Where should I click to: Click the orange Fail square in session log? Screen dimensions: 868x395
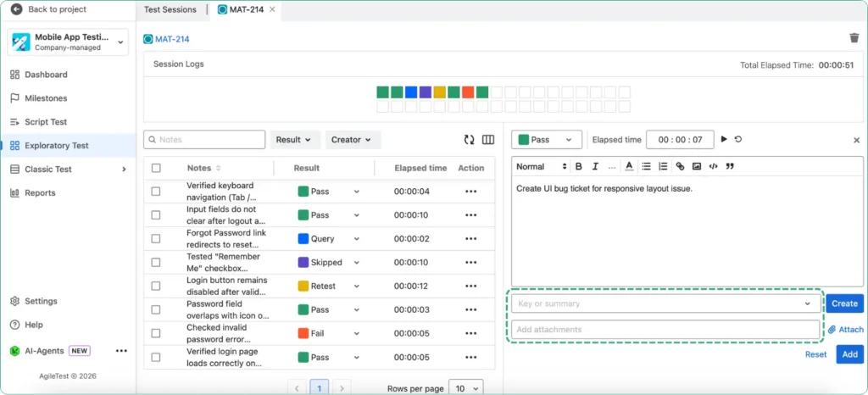click(x=468, y=92)
